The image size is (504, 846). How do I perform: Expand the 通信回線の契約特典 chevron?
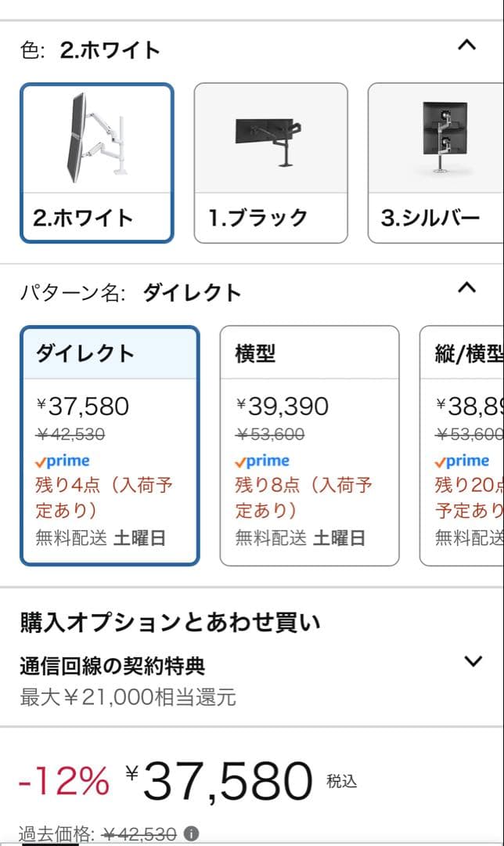pyautogui.click(x=473, y=662)
